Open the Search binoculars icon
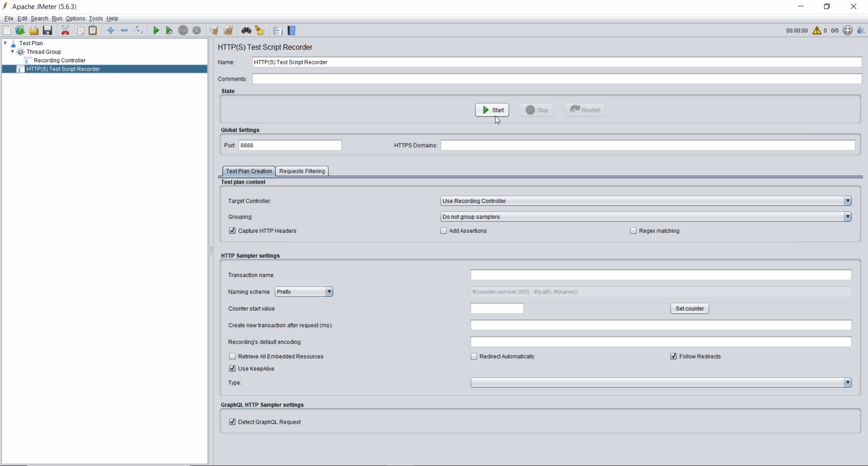 click(246, 30)
